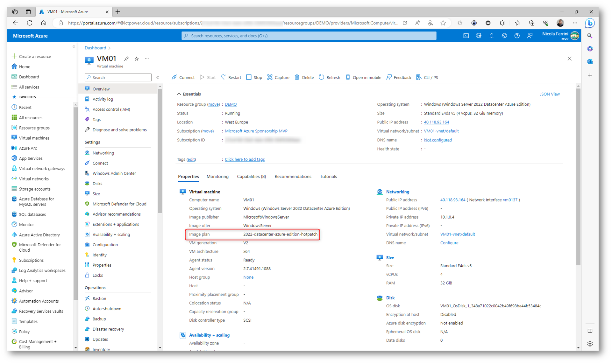612x364 pixels.
Task: Switch to the Recommendations tab
Action: (293, 177)
